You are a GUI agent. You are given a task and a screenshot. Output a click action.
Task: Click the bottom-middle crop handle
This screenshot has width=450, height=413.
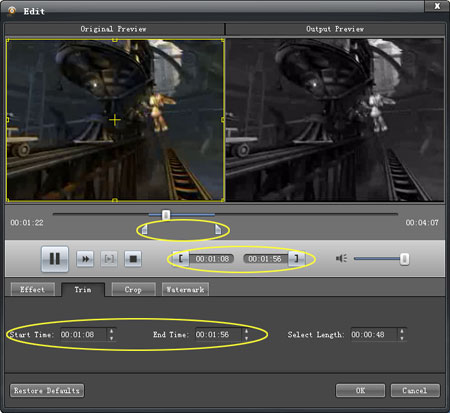[x=115, y=200]
